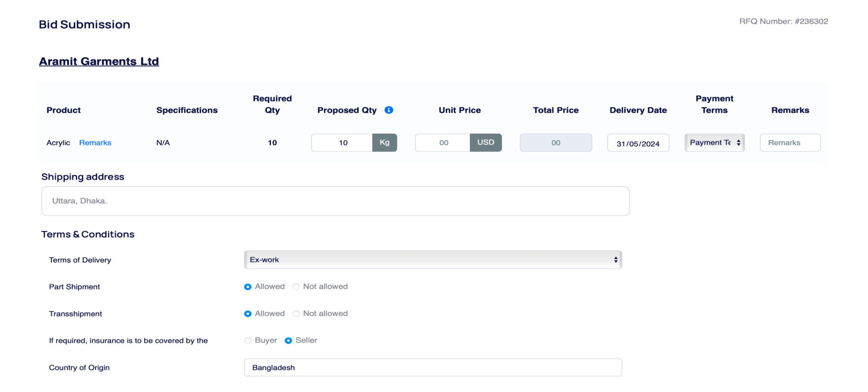Click the Country of Origin field
The height and width of the screenshot is (392, 868).
pos(433,367)
